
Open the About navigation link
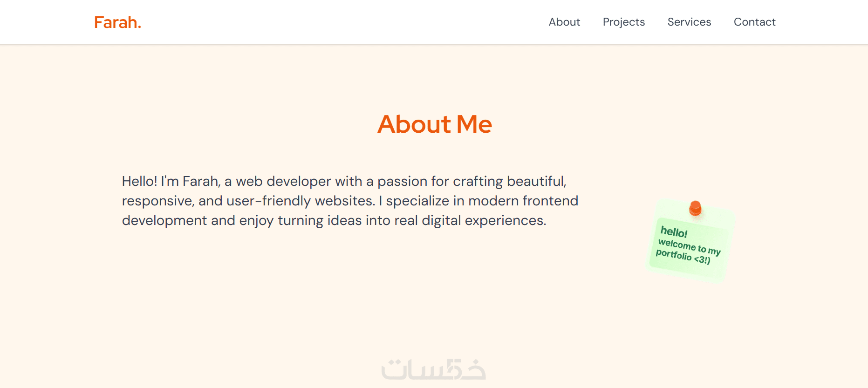click(564, 22)
